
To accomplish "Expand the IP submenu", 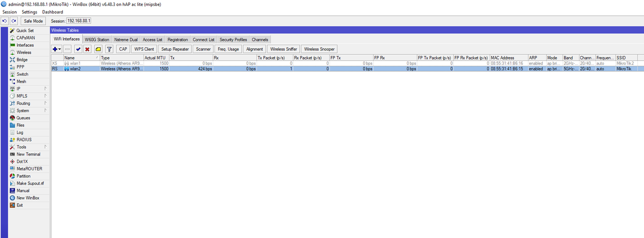I will [29, 89].
